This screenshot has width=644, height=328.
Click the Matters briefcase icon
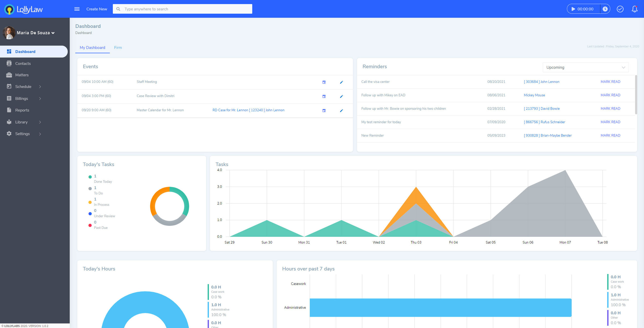point(9,75)
